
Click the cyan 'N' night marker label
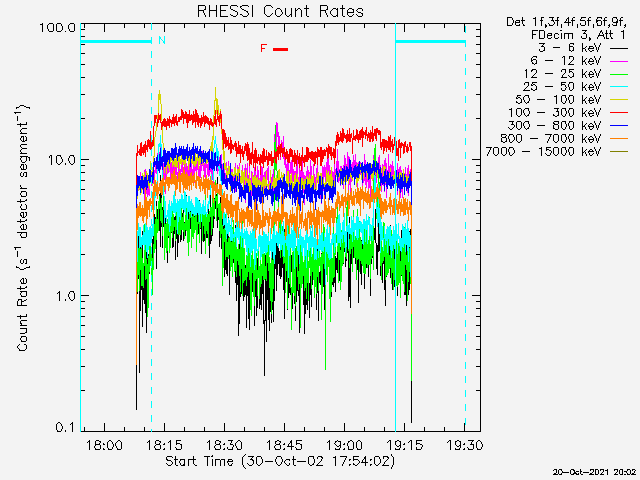click(162, 40)
